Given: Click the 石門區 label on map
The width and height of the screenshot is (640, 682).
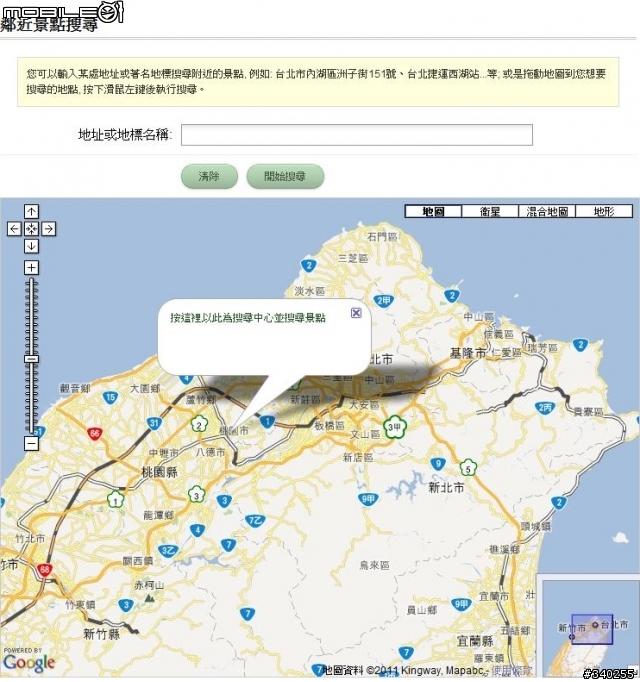Looking at the screenshot, I should click(382, 237).
